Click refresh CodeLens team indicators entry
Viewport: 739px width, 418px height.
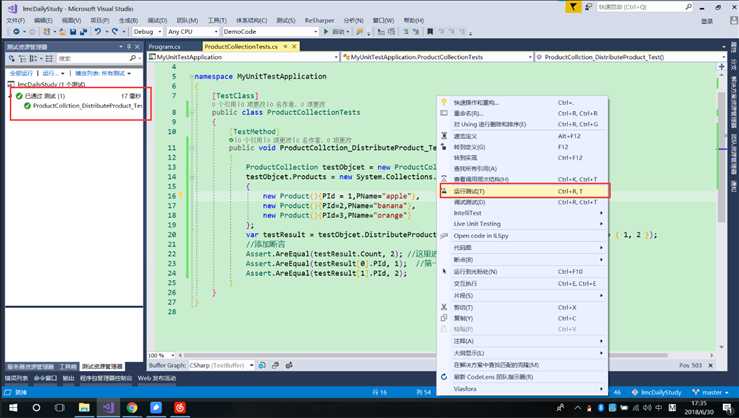click(523, 377)
